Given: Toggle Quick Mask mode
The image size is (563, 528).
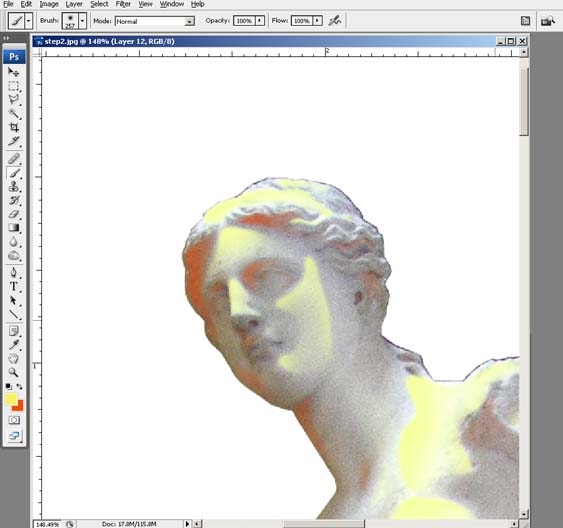Looking at the screenshot, I should click(14, 420).
